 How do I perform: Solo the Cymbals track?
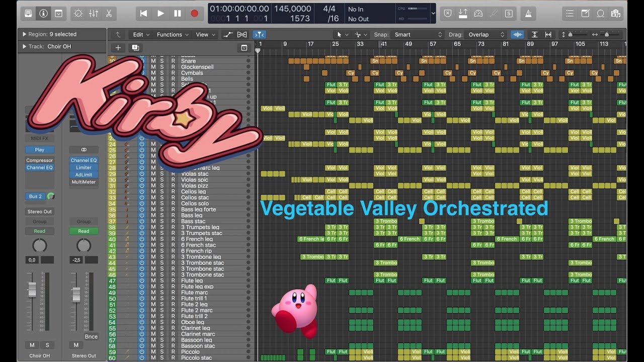click(x=162, y=73)
